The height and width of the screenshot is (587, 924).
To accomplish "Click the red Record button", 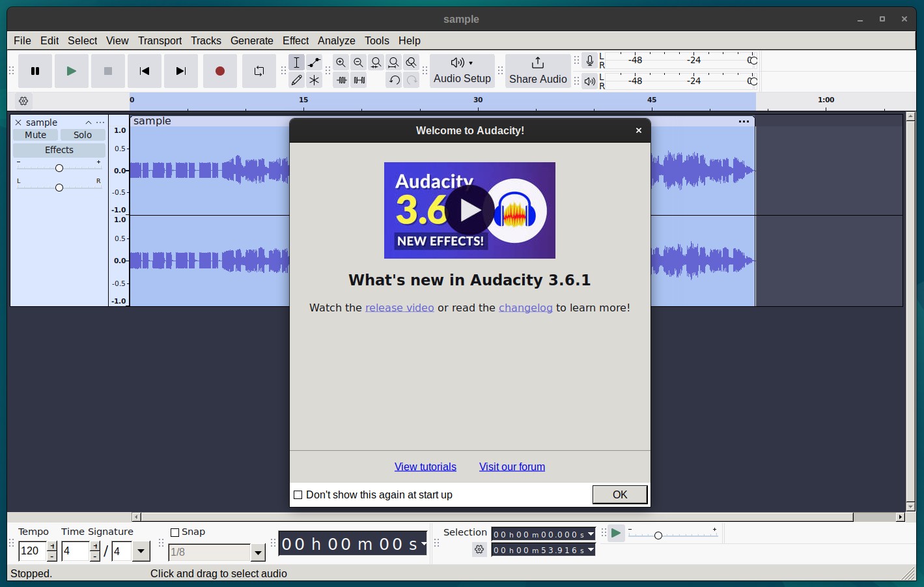I will click(220, 71).
